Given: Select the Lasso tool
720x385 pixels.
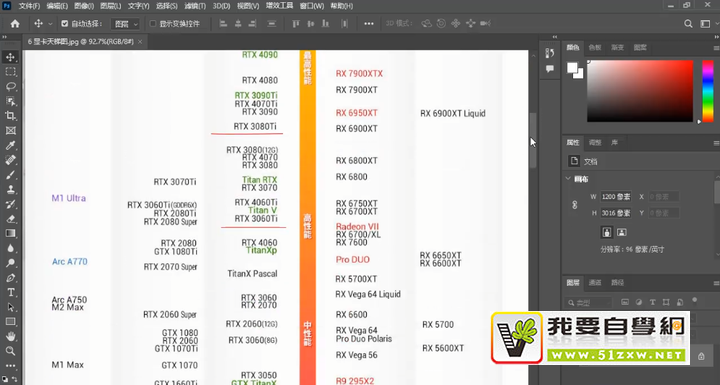Looking at the screenshot, I should [11, 86].
